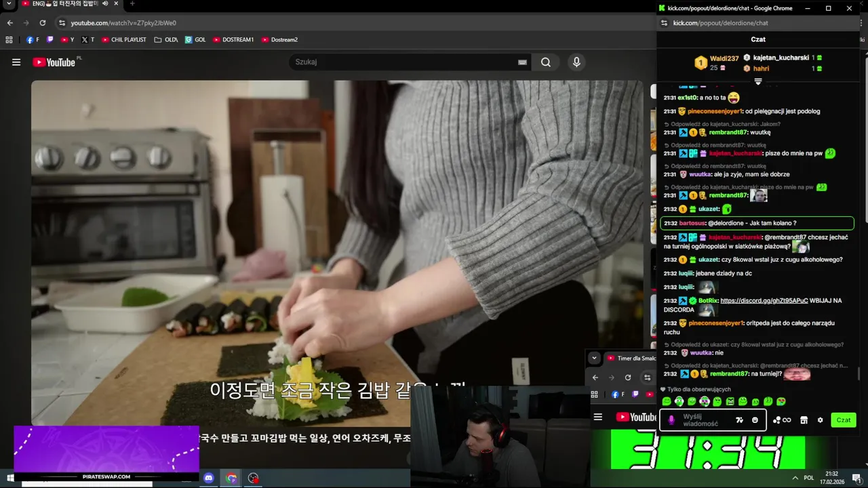Expand tab search in Timer window
Image resolution: width=868 pixels, height=488 pixels.
594,358
